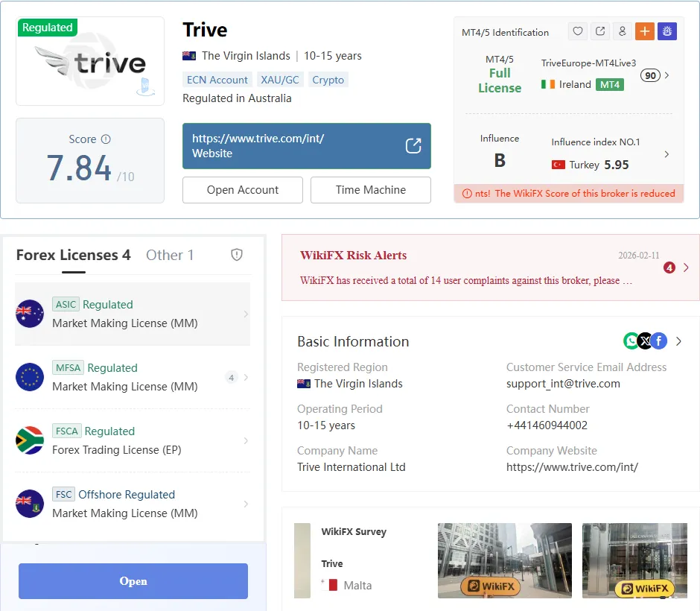Click the Regulated in Australia text

coord(237,98)
